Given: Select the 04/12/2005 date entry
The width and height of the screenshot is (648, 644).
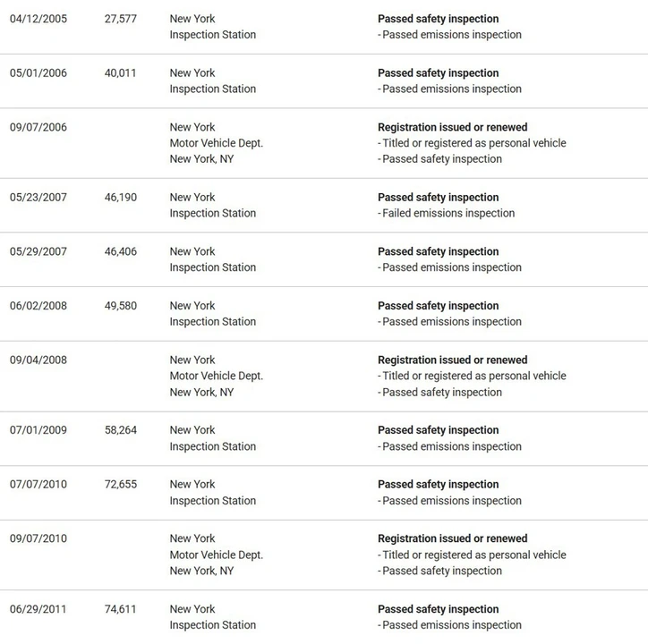Looking at the screenshot, I should (x=38, y=19).
